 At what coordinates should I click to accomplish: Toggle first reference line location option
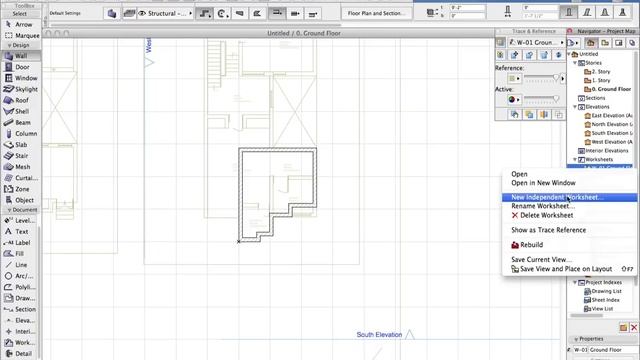pos(277,13)
